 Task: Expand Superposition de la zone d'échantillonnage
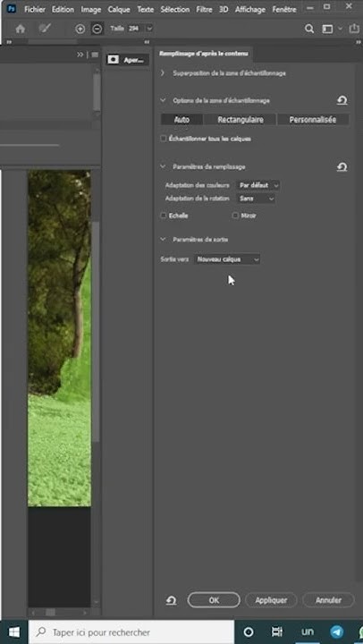coord(163,73)
